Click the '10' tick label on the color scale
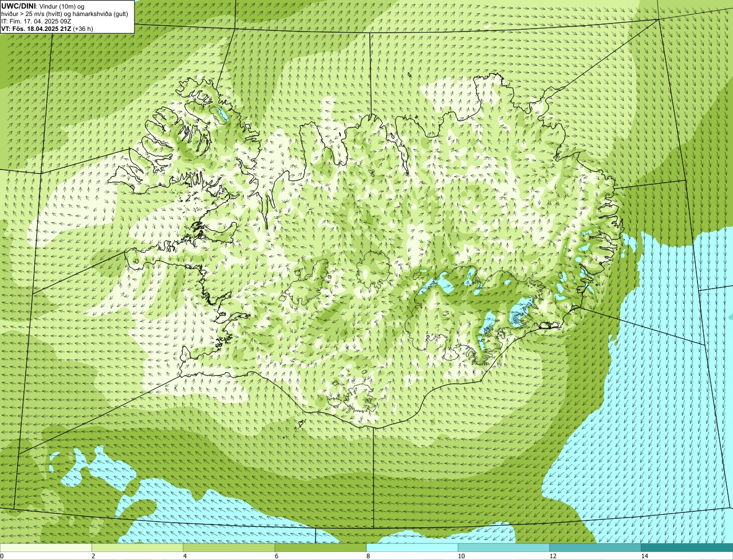733x560 pixels. (x=461, y=556)
